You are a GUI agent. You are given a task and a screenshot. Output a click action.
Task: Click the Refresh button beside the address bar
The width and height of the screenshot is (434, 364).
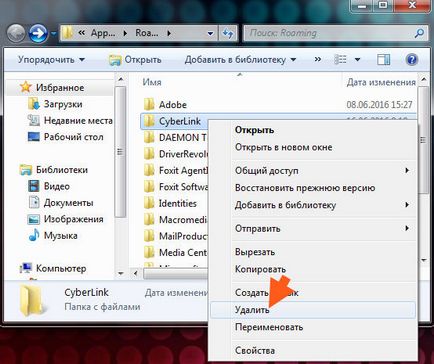tap(228, 33)
